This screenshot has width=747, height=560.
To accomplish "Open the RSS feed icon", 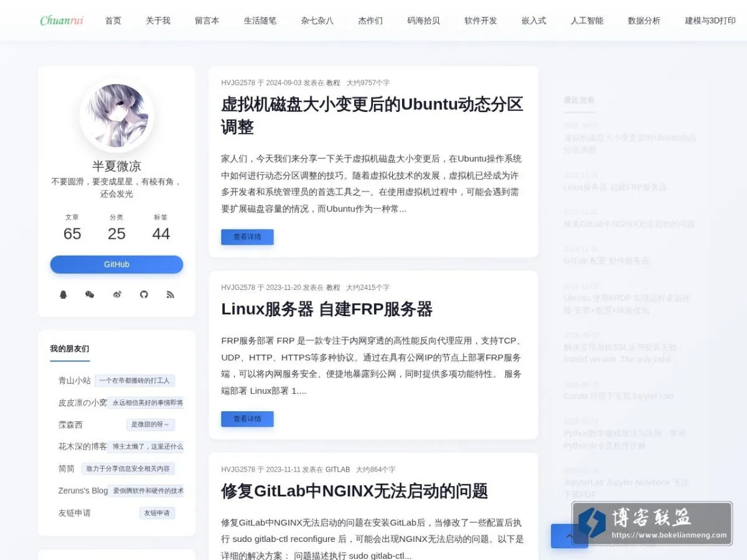I will (171, 294).
